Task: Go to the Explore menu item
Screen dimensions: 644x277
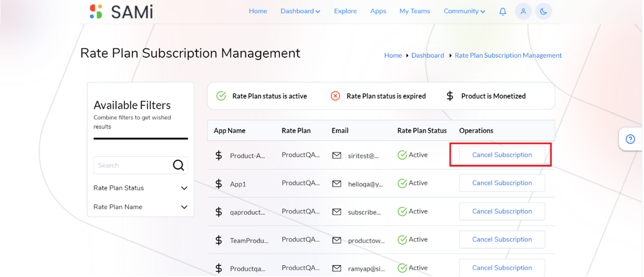Action: (x=346, y=11)
